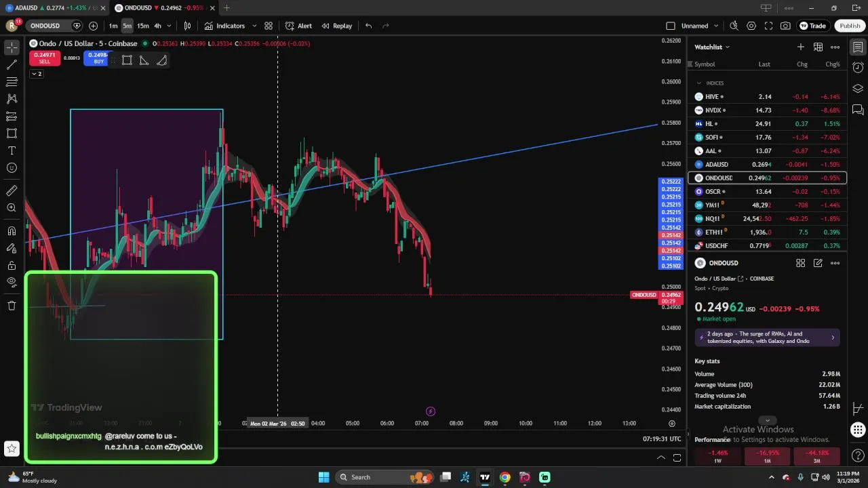Image resolution: width=868 pixels, height=488 pixels.
Task: Select the ruler Measure tool
Action: (12, 191)
